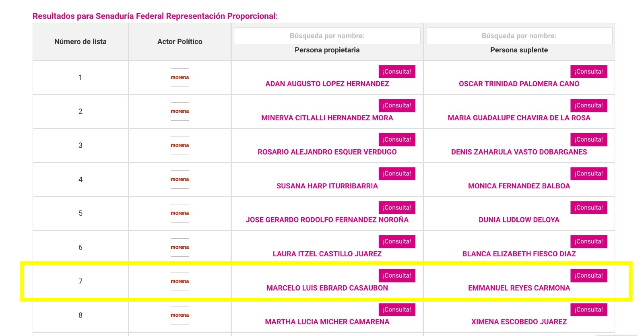Open the Dunia Ludlow Deloya link
This screenshot has width=644, height=336.
coord(519,220)
